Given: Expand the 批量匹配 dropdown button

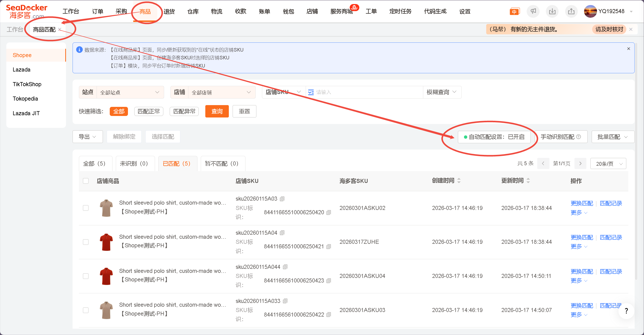Looking at the screenshot, I should [x=612, y=137].
